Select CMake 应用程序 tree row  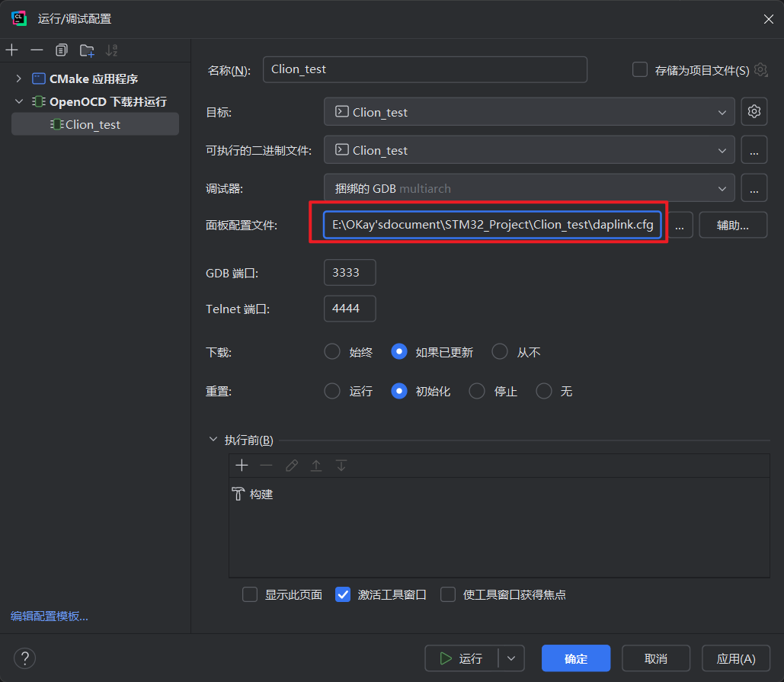(95, 78)
